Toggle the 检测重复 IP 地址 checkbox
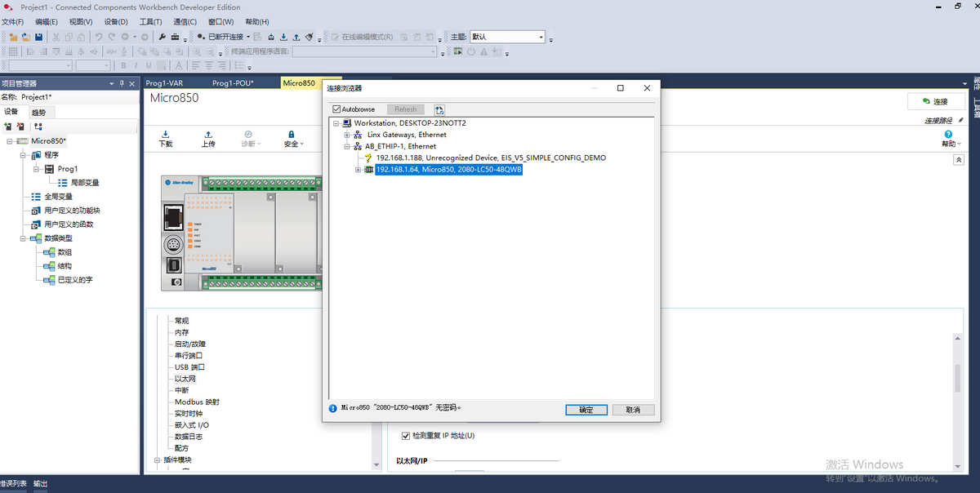This screenshot has height=493, width=980. pyautogui.click(x=406, y=436)
